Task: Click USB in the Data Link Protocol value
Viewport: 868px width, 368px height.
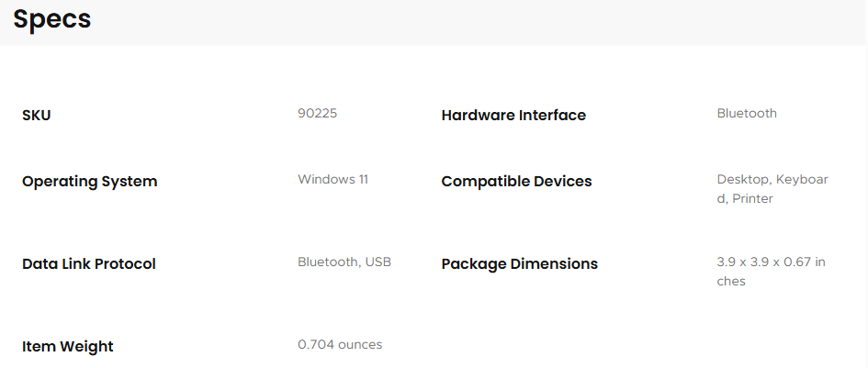Action: pyautogui.click(x=378, y=262)
